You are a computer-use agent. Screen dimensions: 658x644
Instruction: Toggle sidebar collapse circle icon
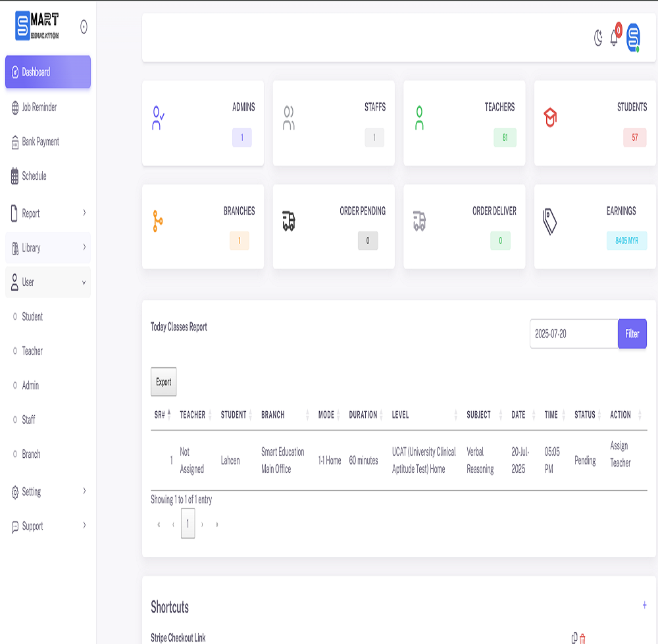(x=84, y=27)
